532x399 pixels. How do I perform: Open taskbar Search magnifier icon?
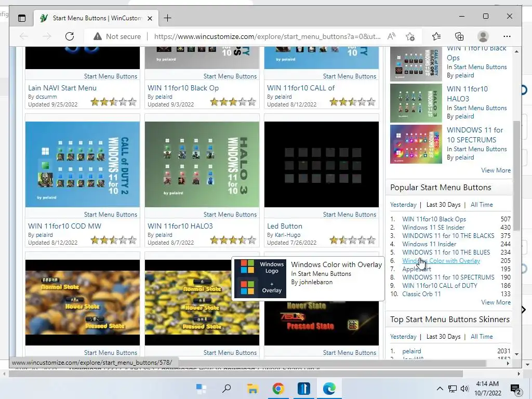227,389
